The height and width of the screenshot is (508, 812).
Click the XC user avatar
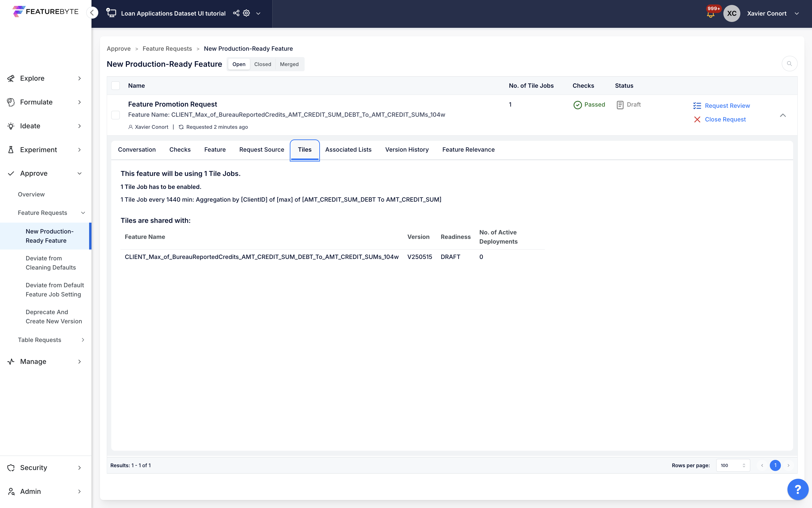point(732,13)
